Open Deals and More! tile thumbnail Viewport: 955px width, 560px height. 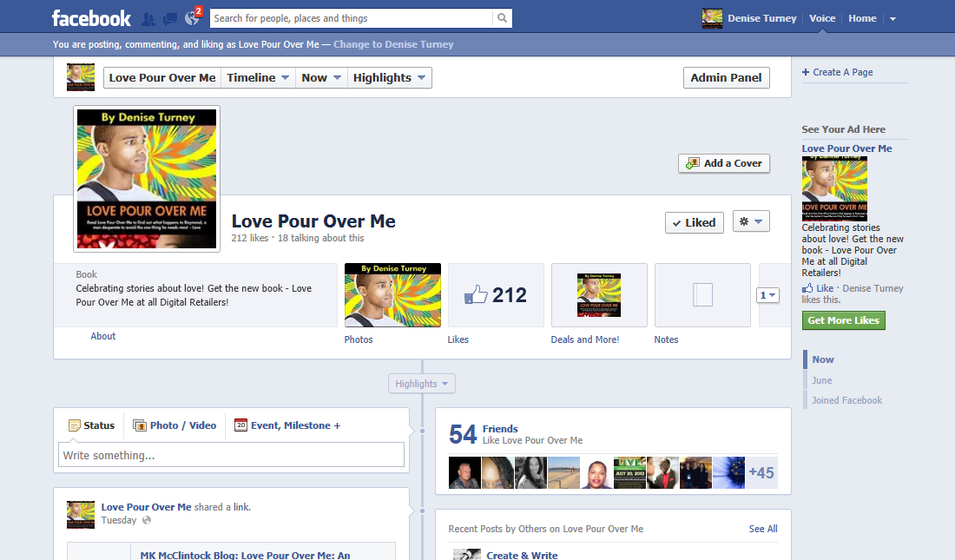click(599, 295)
